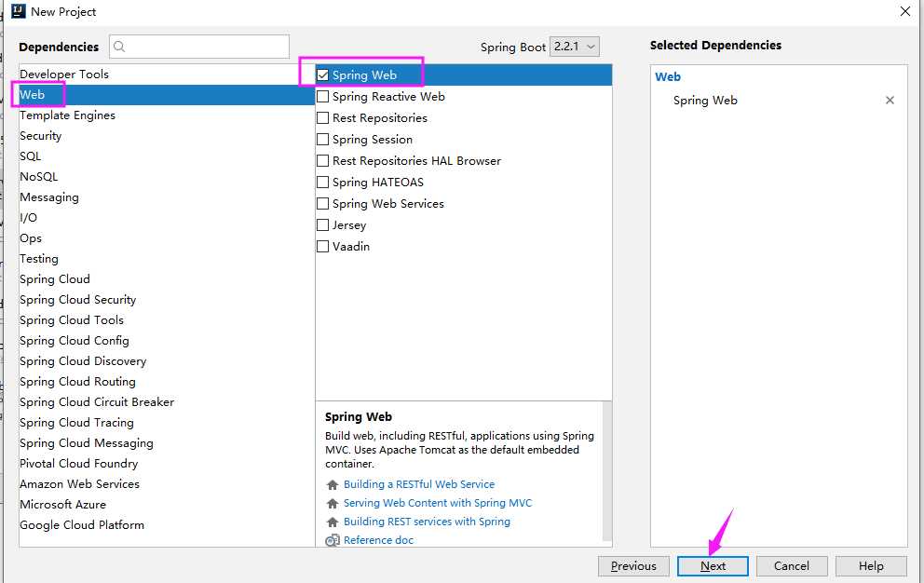Viewport: 924px width, 583px height.
Task: Click home icon beside Building REST services guide
Action: pyautogui.click(x=333, y=522)
